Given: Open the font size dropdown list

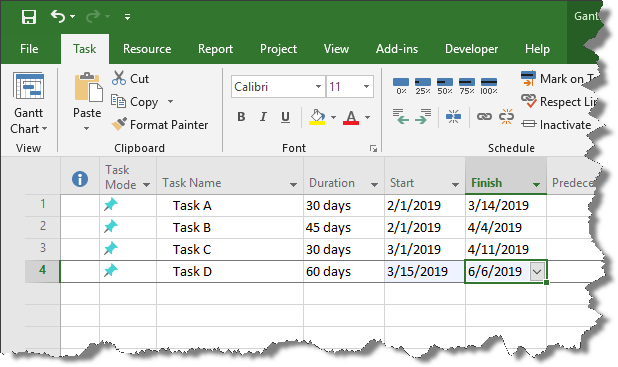Looking at the screenshot, I should 367,86.
